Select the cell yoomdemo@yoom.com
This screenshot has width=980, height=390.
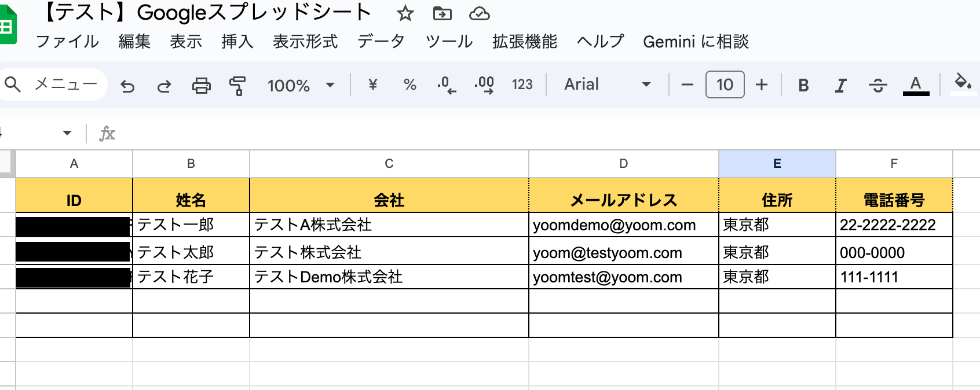(x=624, y=225)
